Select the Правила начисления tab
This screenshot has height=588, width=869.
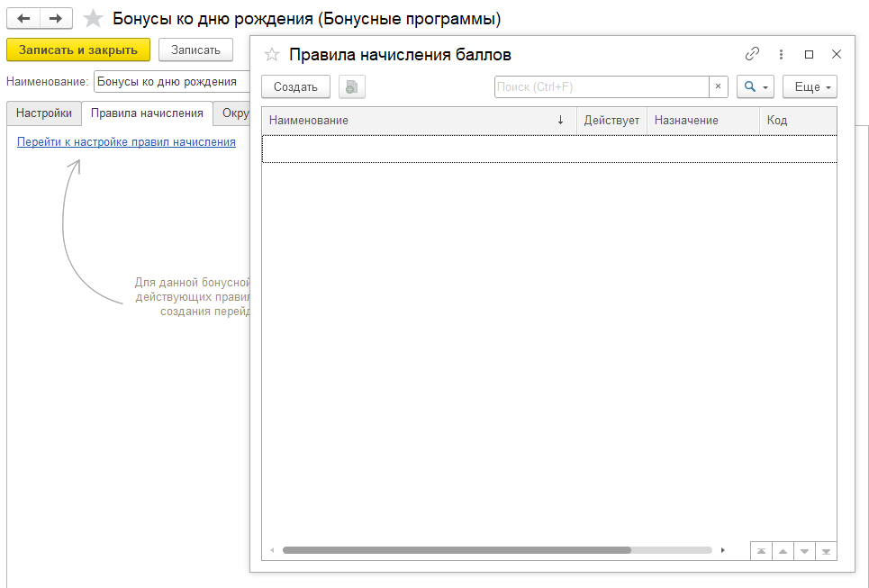pyautogui.click(x=147, y=113)
